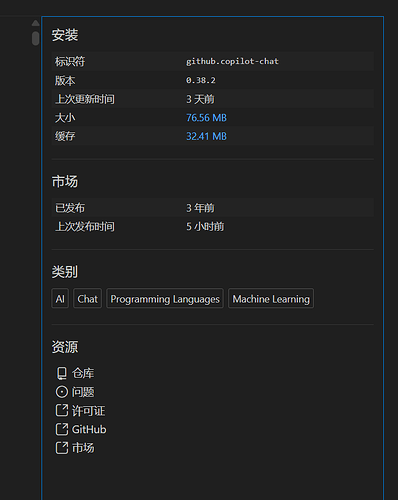Select the Programming Languages category tag
This screenshot has height=500, width=398.
pyautogui.click(x=165, y=298)
